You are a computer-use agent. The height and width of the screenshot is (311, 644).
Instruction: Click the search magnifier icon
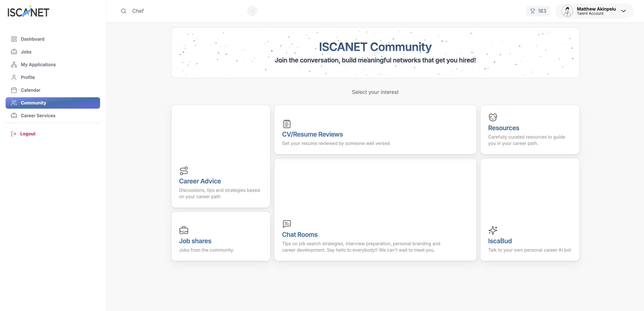123,11
